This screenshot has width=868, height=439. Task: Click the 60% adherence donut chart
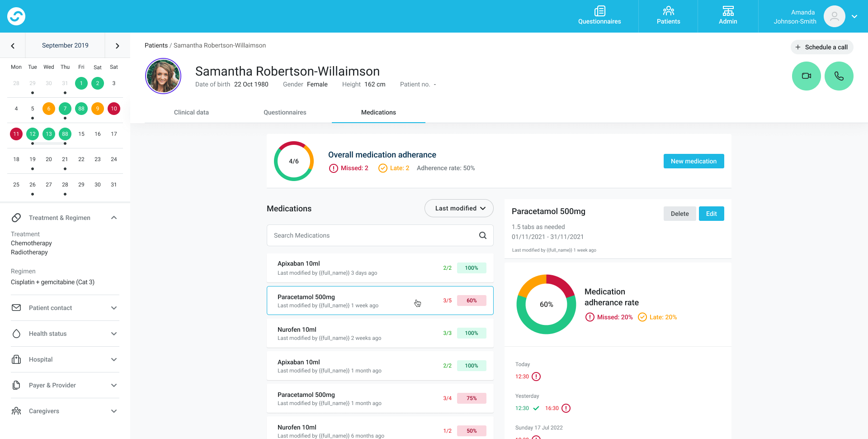546,304
